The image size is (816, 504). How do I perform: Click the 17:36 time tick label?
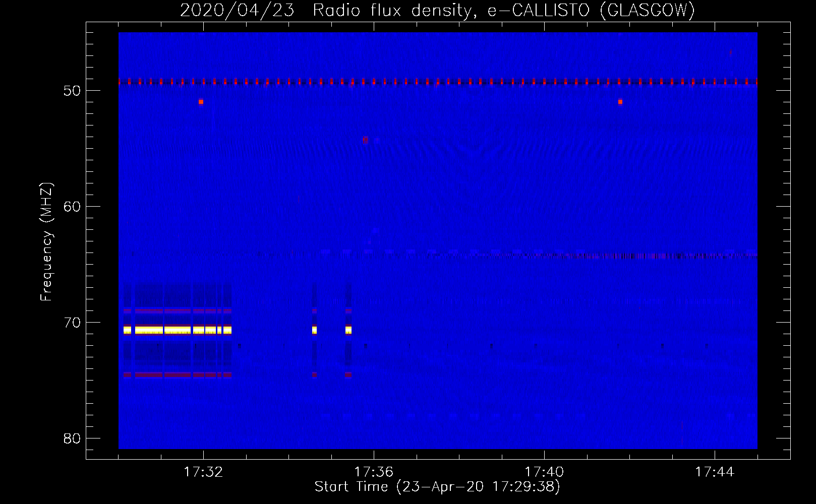click(374, 472)
